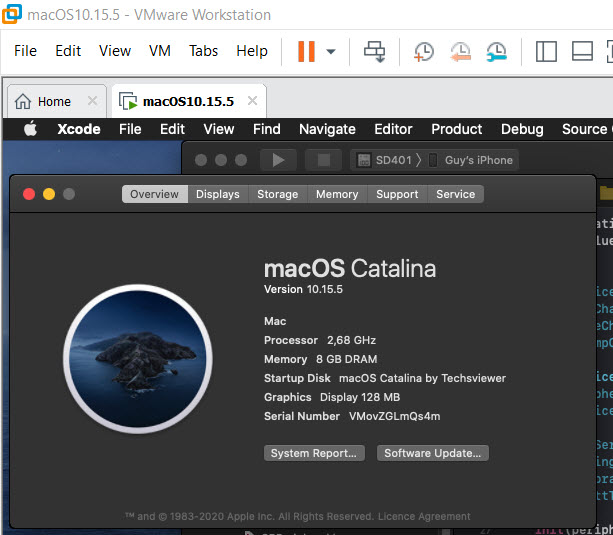Open Xcode File menu
Image resolution: width=613 pixels, height=535 pixels.
coord(130,129)
